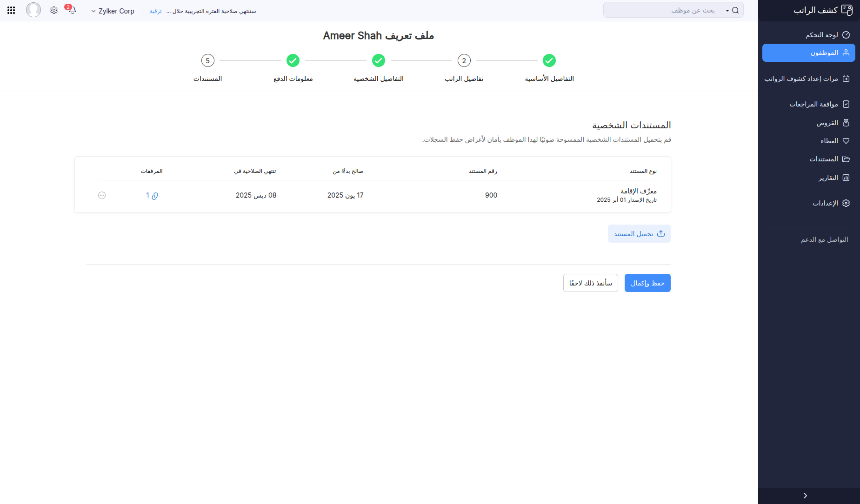Click تحميل المستند to upload a document
860x504 pixels.
click(x=639, y=233)
